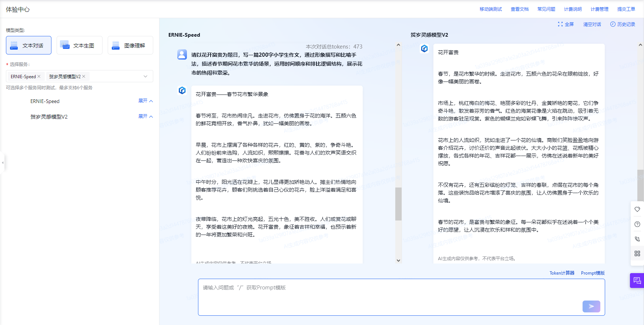The height and width of the screenshot is (325, 644).
Task: Click ERNIE-Speed row in the service list
Action: click(45, 101)
